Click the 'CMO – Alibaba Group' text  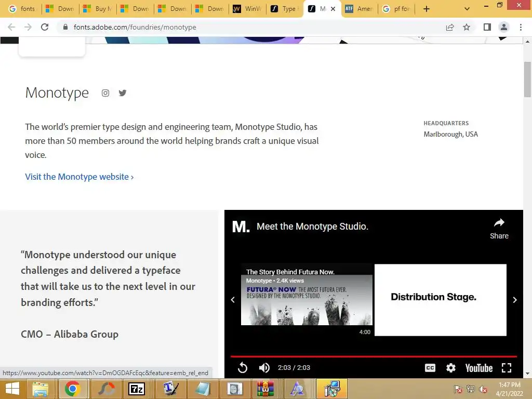70,334
